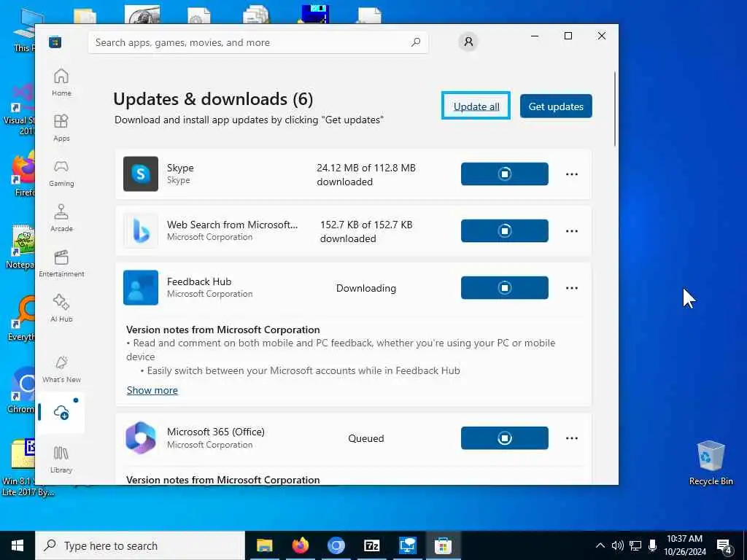
Task: Maximize the Microsoft Store window
Action: pyautogui.click(x=568, y=36)
